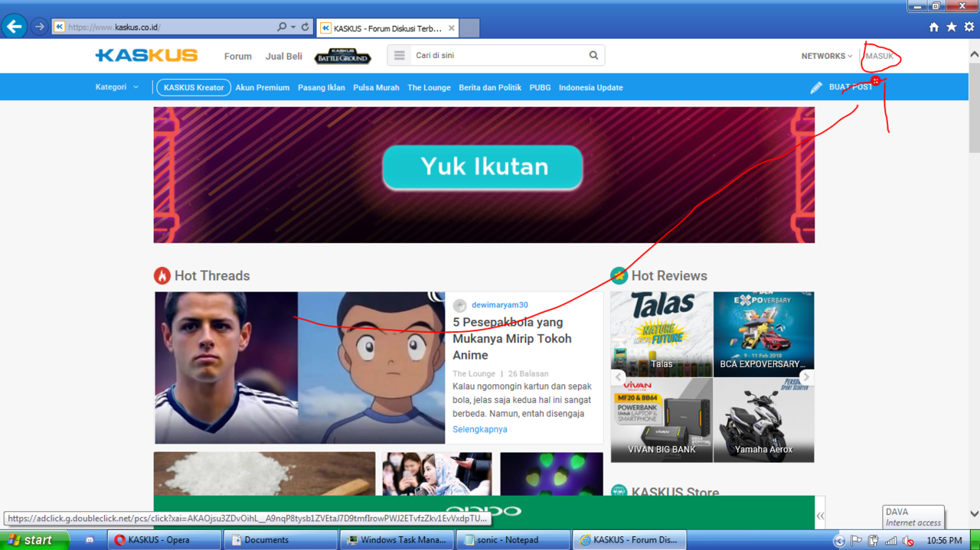Image resolution: width=980 pixels, height=550 pixels.
Task: Open browser Tools gear icon
Action: pos(969,27)
